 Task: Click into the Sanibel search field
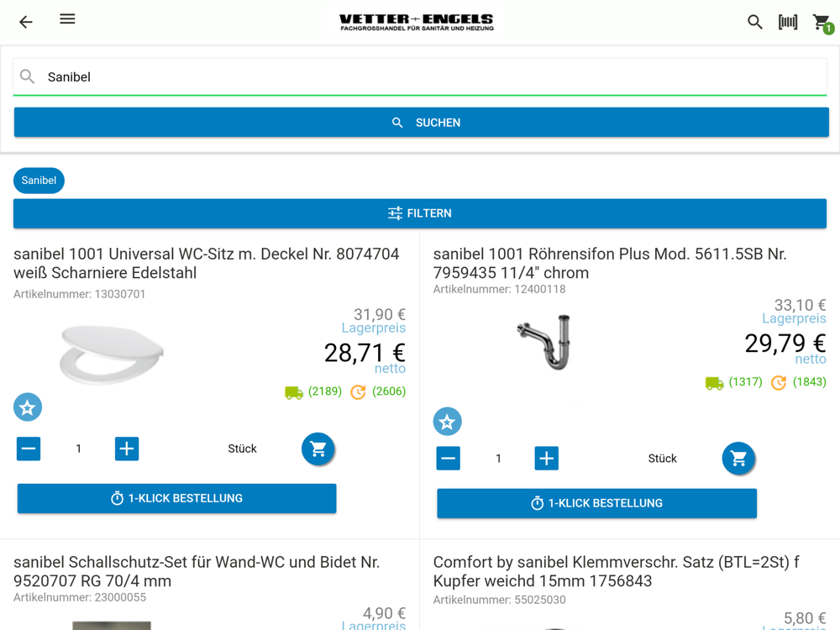[420, 77]
